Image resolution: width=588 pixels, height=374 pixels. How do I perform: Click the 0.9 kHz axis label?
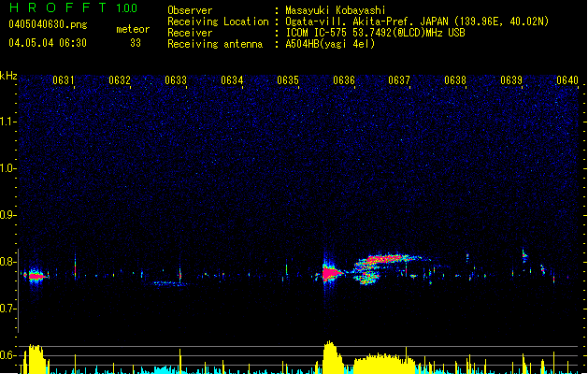(x=7, y=215)
